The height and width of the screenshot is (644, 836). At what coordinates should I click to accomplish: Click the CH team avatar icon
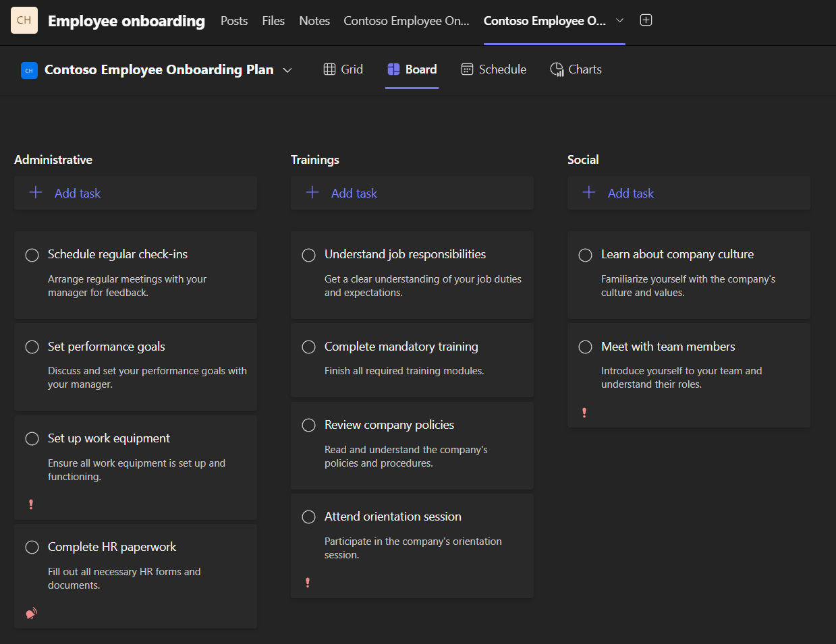[x=24, y=20]
